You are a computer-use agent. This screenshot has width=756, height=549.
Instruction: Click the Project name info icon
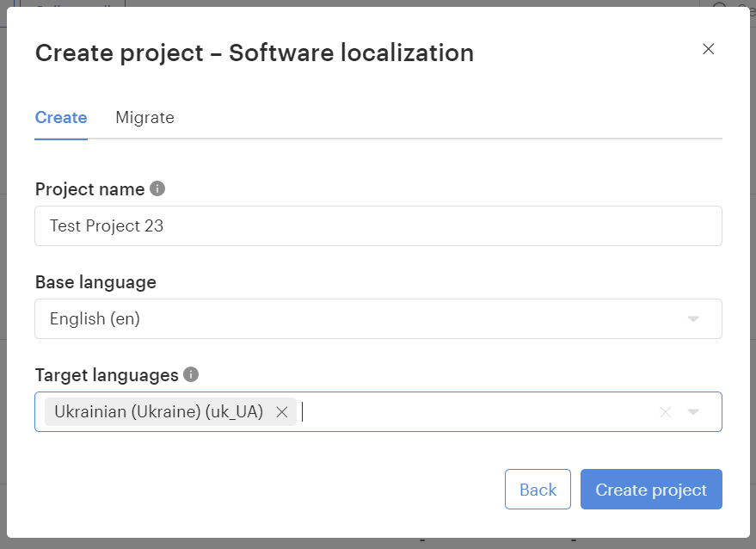[157, 188]
